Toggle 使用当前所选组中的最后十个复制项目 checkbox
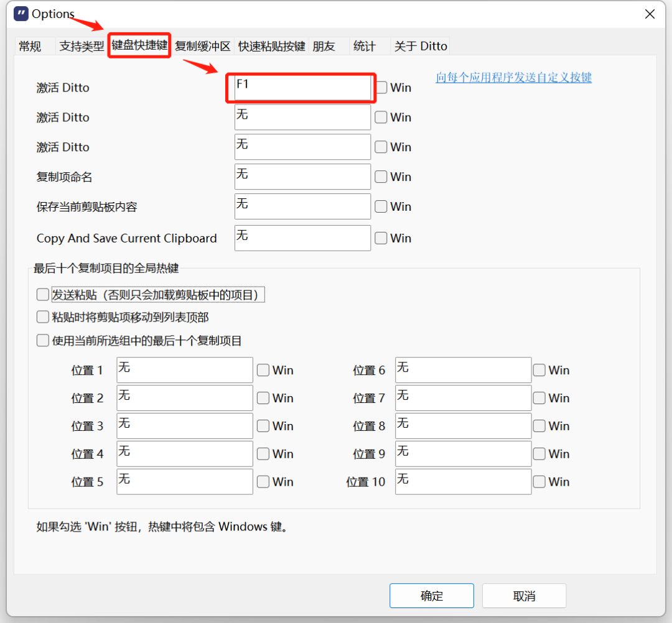The height and width of the screenshot is (623, 672). point(43,340)
